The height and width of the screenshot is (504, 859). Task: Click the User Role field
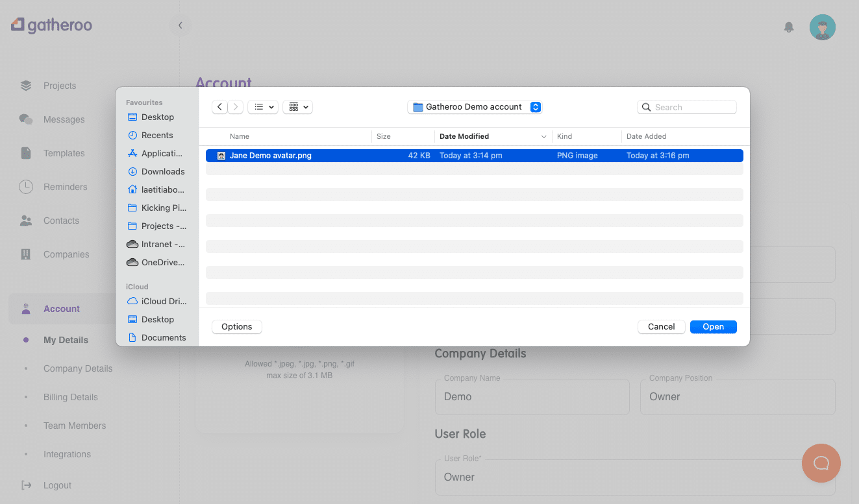coord(635,477)
